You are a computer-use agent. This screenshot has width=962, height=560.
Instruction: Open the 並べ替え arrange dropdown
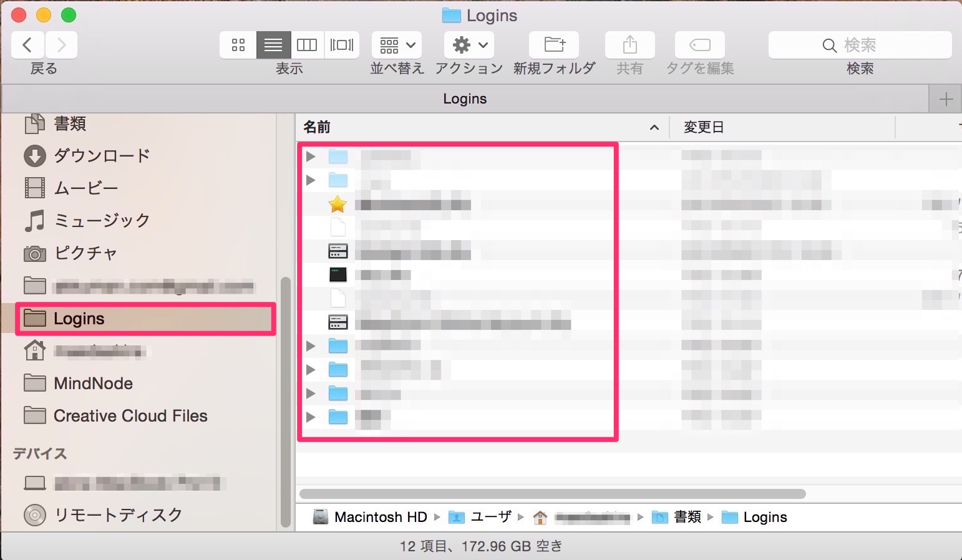tap(397, 45)
